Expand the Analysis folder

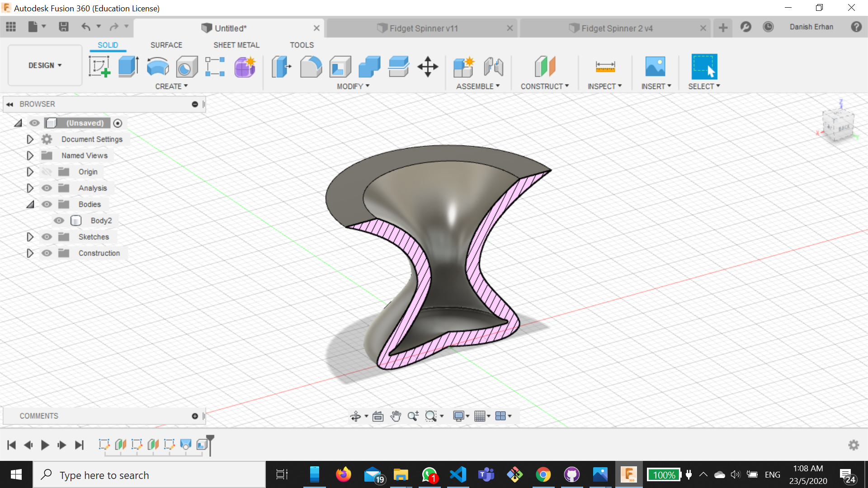click(x=30, y=188)
